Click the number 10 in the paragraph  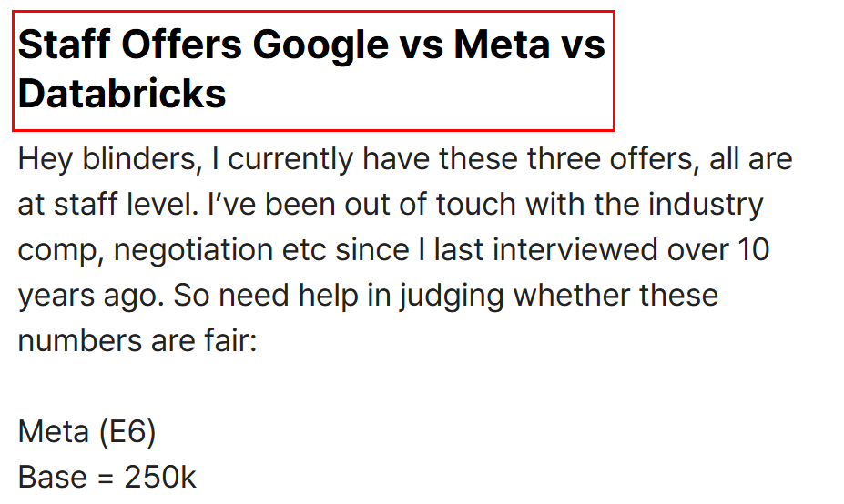click(753, 250)
